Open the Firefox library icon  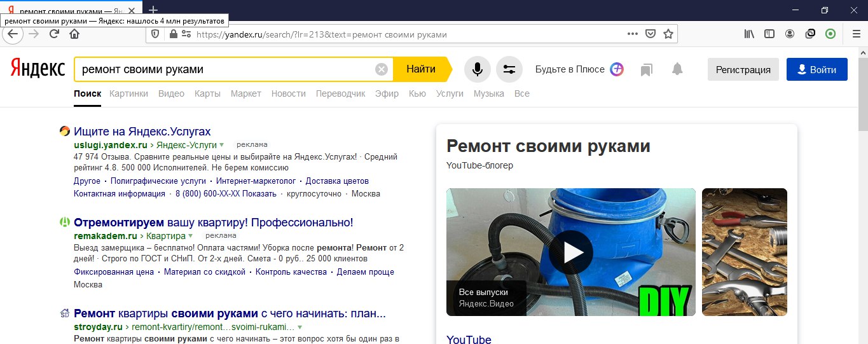coord(749,34)
